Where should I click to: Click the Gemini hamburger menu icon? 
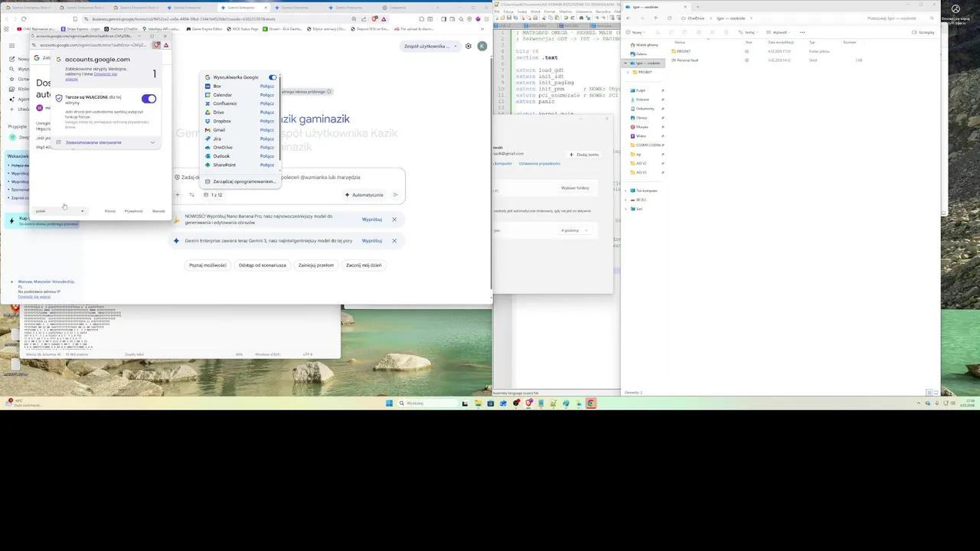coord(11,46)
